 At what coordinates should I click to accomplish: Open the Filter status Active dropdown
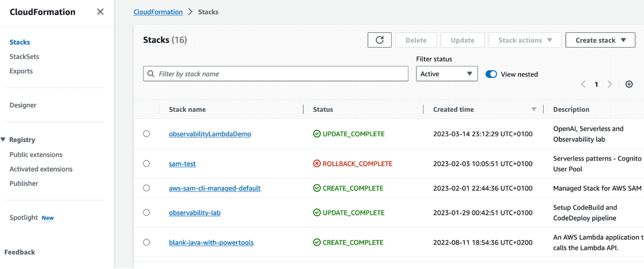(x=447, y=74)
